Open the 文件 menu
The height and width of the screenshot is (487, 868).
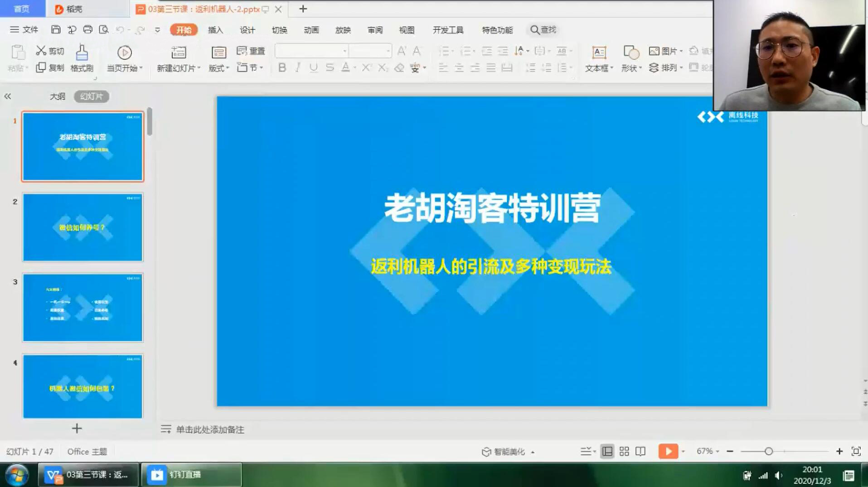coord(24,29)
